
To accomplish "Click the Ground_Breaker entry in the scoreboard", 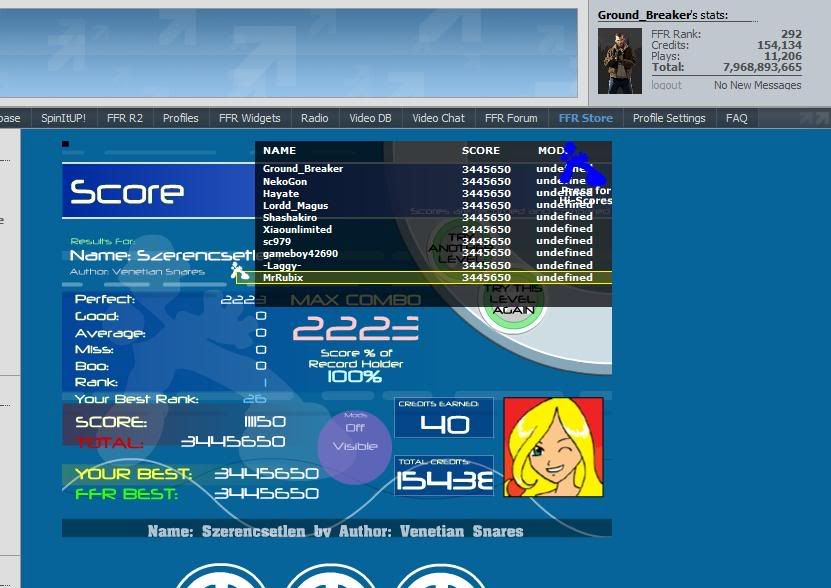I will [x=303, y=169].
